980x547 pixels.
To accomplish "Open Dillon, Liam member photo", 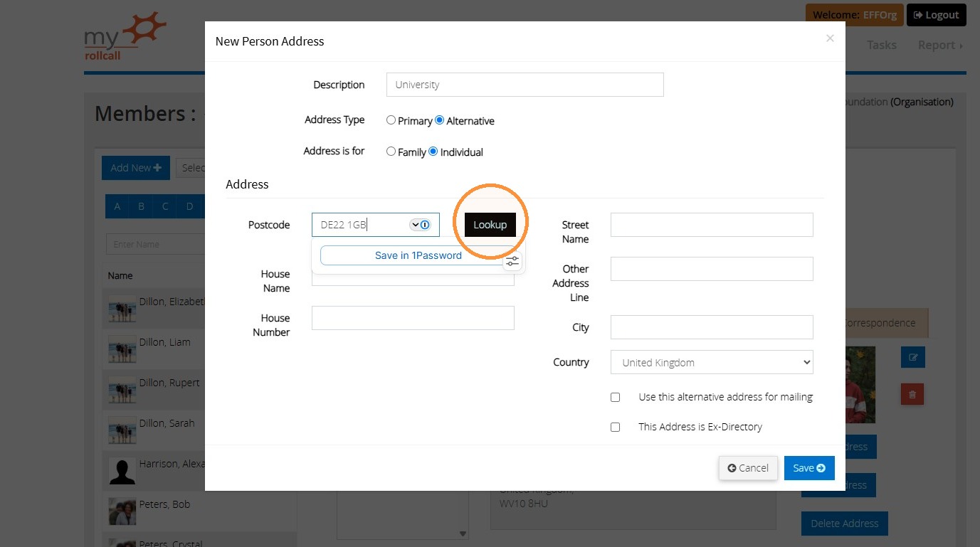I will (122, 349).
